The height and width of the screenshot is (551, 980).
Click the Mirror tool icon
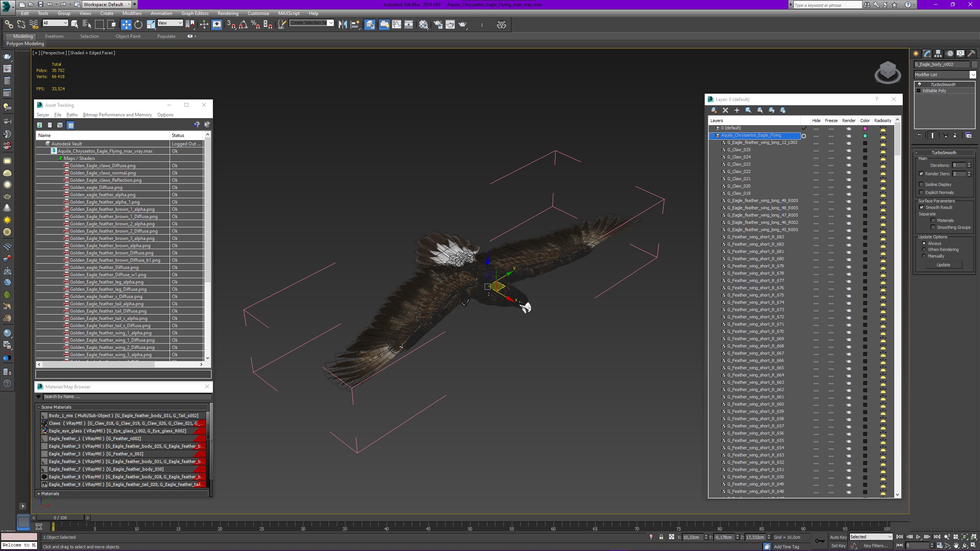(x=343, y=24)
